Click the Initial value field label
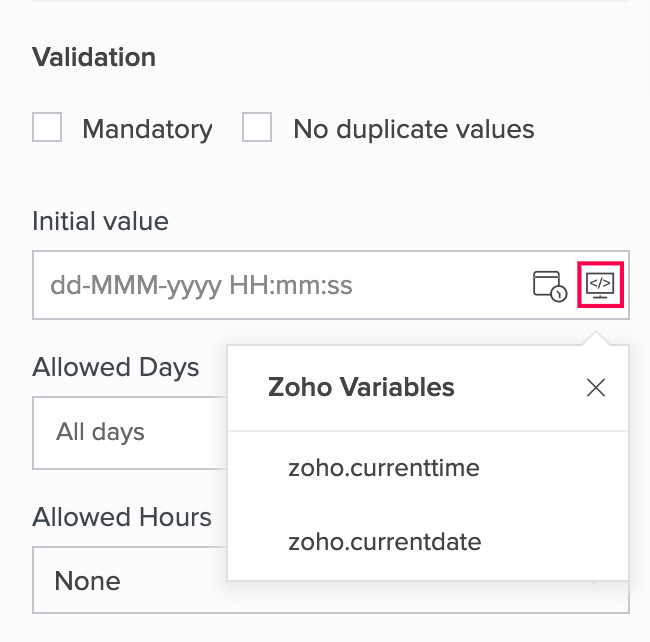650x642 pixels. click(100, 221)
